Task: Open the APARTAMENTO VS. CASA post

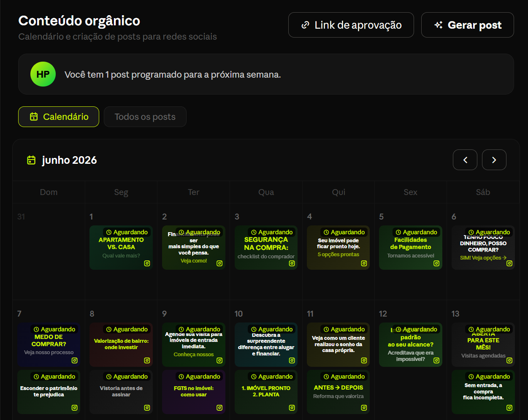Action: [x=121, y=247]
